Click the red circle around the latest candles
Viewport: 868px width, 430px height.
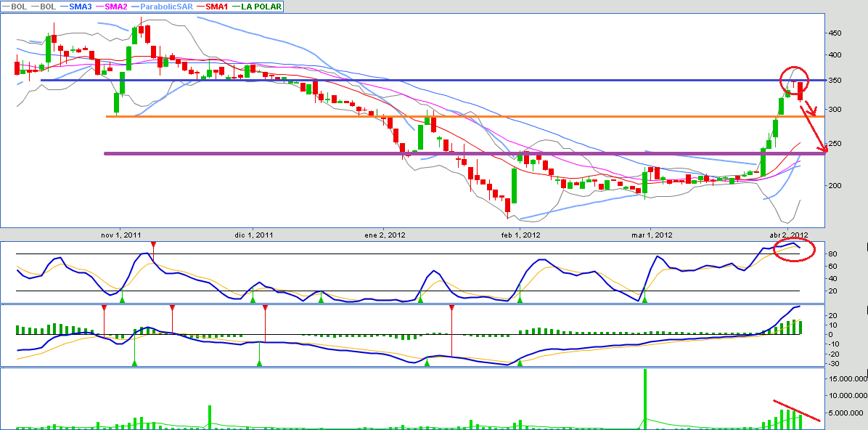pyautogui.click(x=795, y=78)
